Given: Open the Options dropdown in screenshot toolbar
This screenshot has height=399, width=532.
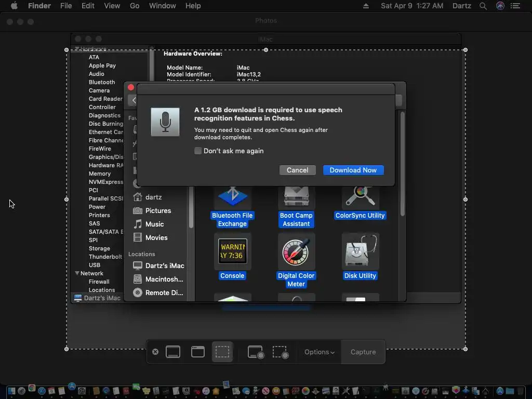Looking at the screenshot, I should click(x=320, y=352).
